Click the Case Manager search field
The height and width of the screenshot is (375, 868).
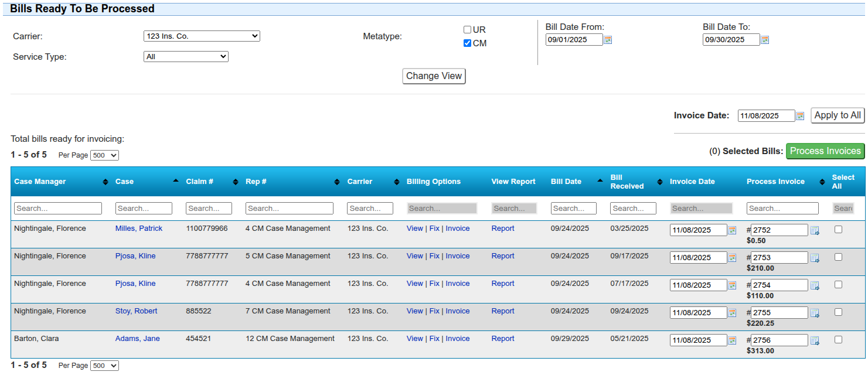click(x=57, y=208)
